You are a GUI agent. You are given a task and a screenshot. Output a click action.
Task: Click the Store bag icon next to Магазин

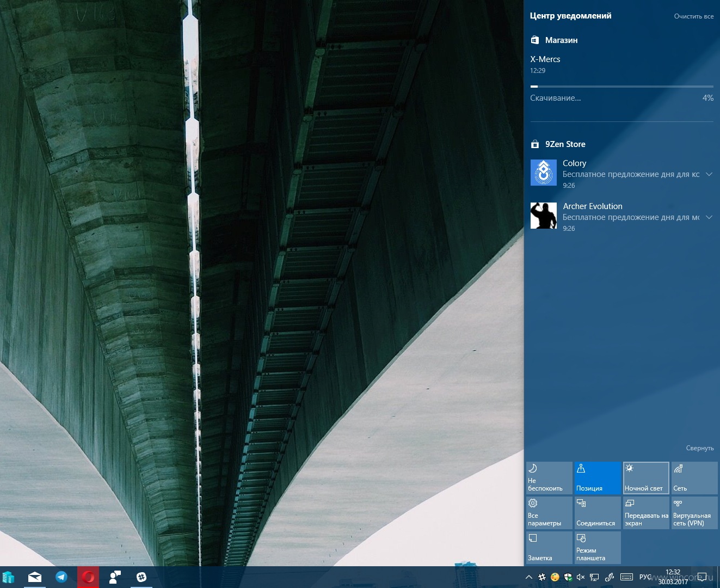point(535,40)
